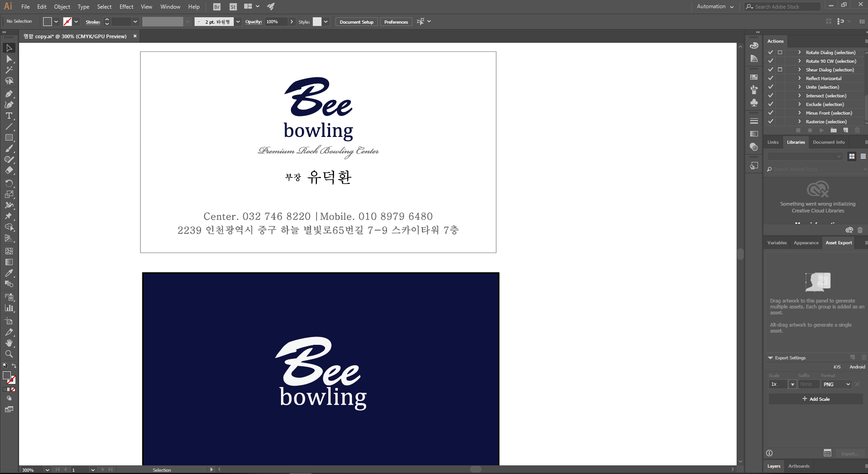Open the PNG format dropdown
Image resolution: width=868 pixels, height=474 pixels.
coord(837,384)
